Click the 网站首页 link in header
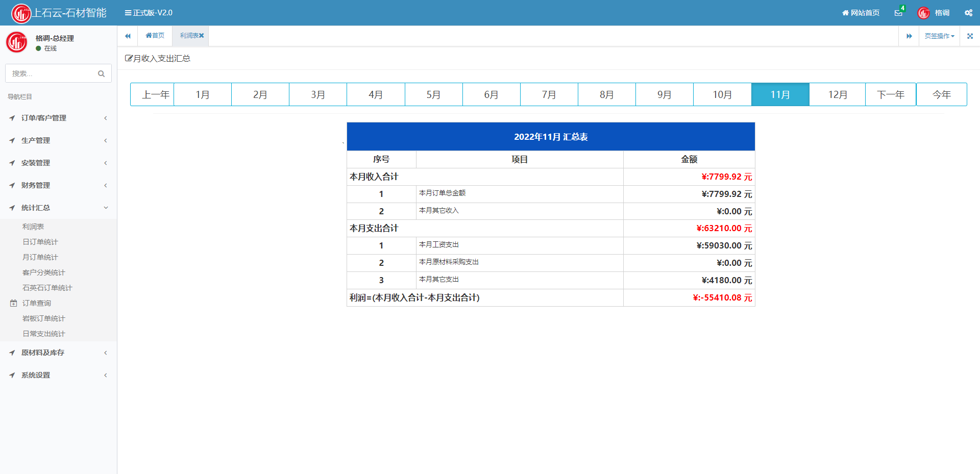980x474 pixels. 861,13
